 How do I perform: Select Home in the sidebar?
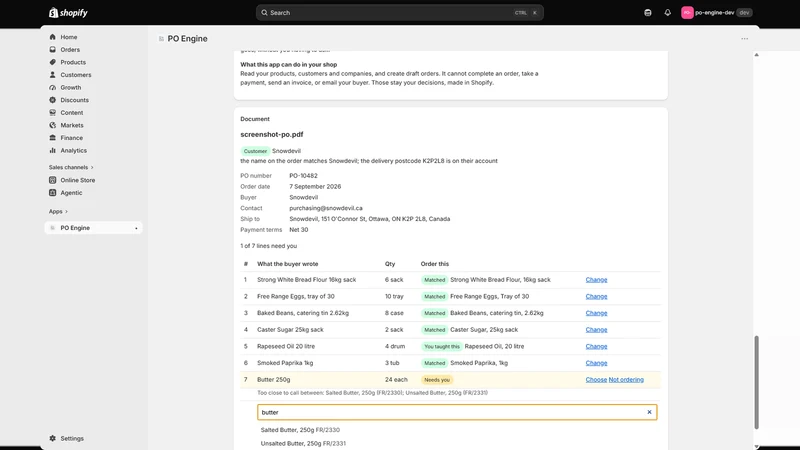tap(68, 37)
